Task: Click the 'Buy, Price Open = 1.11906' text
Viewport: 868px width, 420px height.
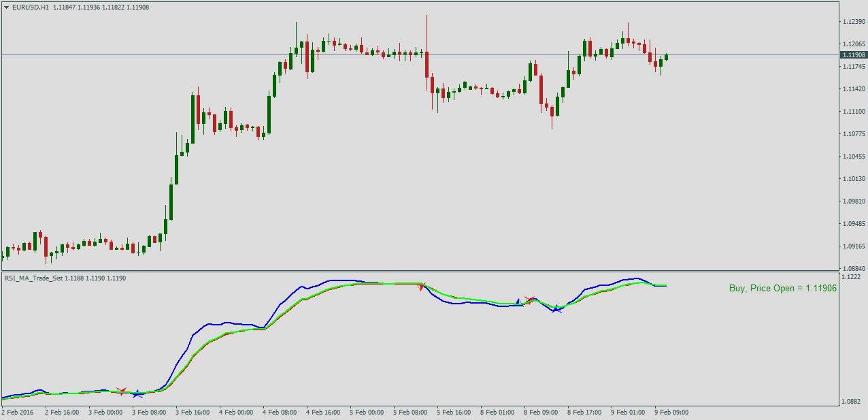Action: click(783, 288)
